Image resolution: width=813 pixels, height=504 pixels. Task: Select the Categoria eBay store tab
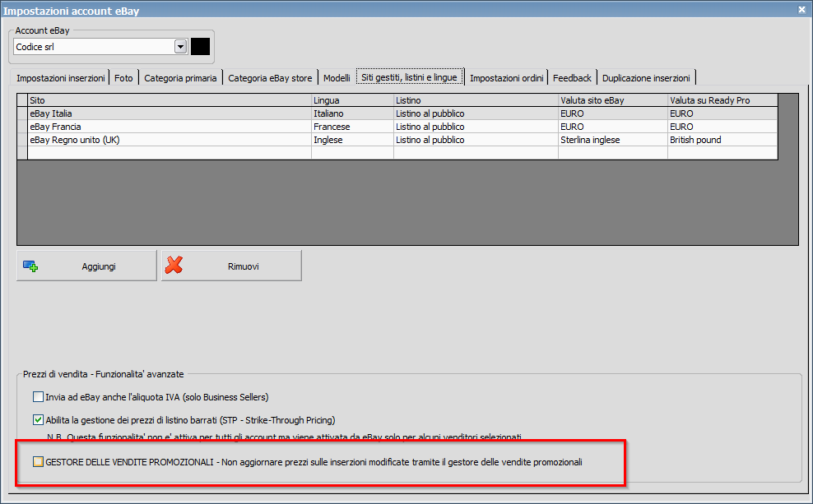click(x=270, y=78)
